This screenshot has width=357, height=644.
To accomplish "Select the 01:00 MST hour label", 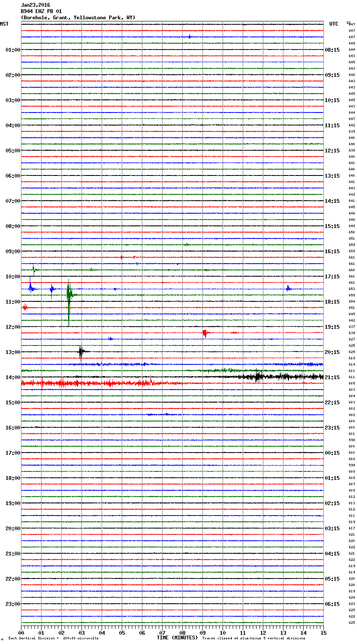I will click(x=13, y=50).
